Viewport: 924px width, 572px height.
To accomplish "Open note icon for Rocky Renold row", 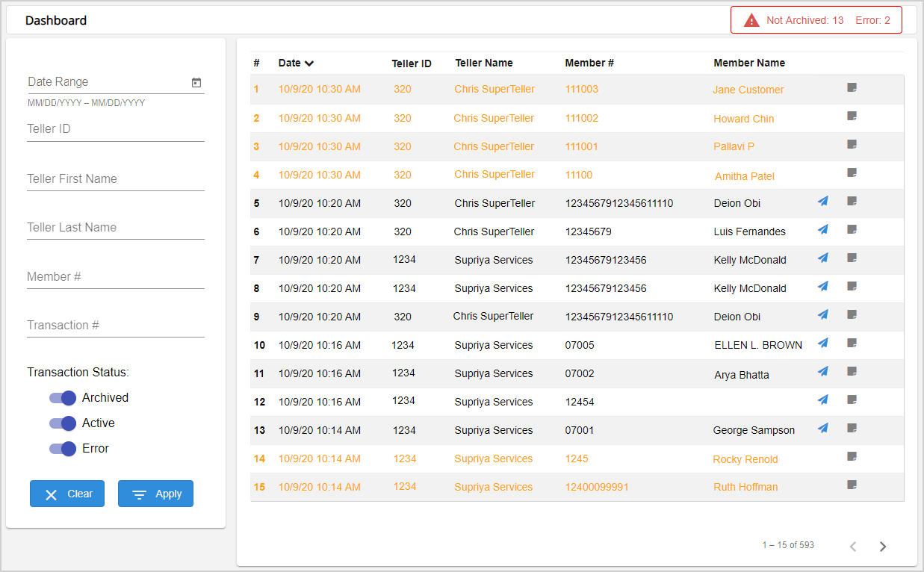I will point(852,457).
